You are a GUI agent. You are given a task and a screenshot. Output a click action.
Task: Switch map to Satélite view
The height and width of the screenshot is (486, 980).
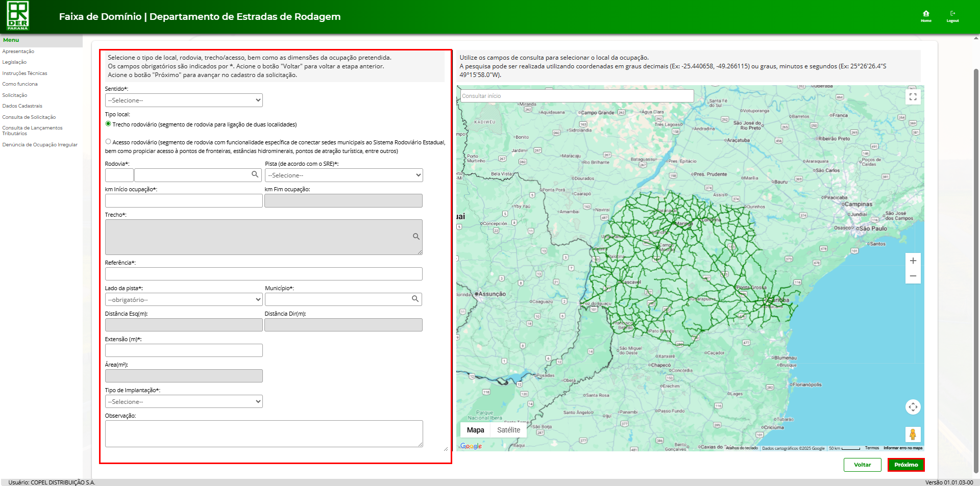click(x=508, y=430)
